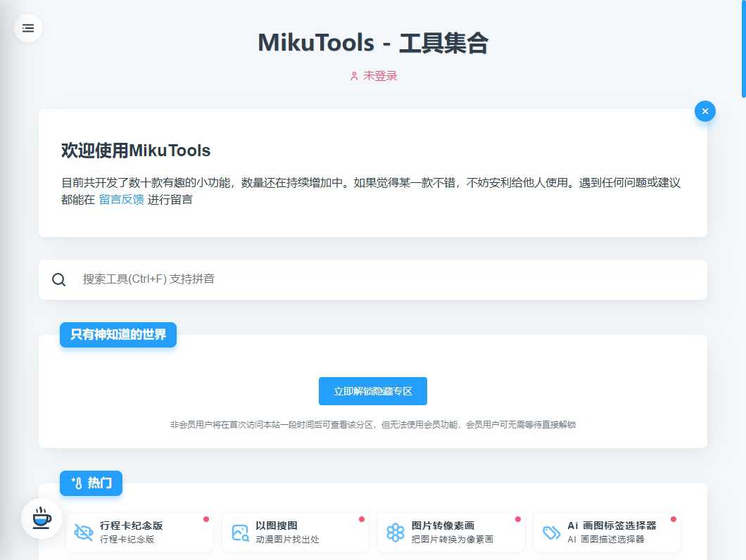Click the 行程卡纪念版 tool icon
Viewport: 746px width, 560px height.
(84, 533)
